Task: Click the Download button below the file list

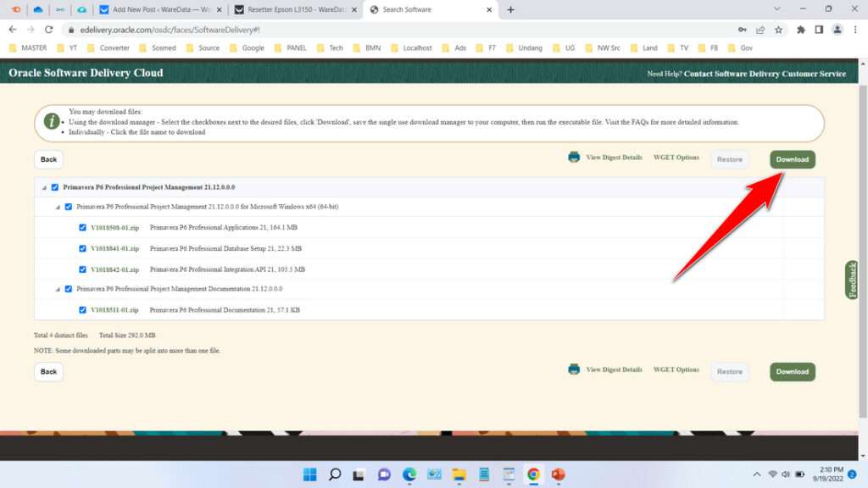Action: [x=793, y=372]
